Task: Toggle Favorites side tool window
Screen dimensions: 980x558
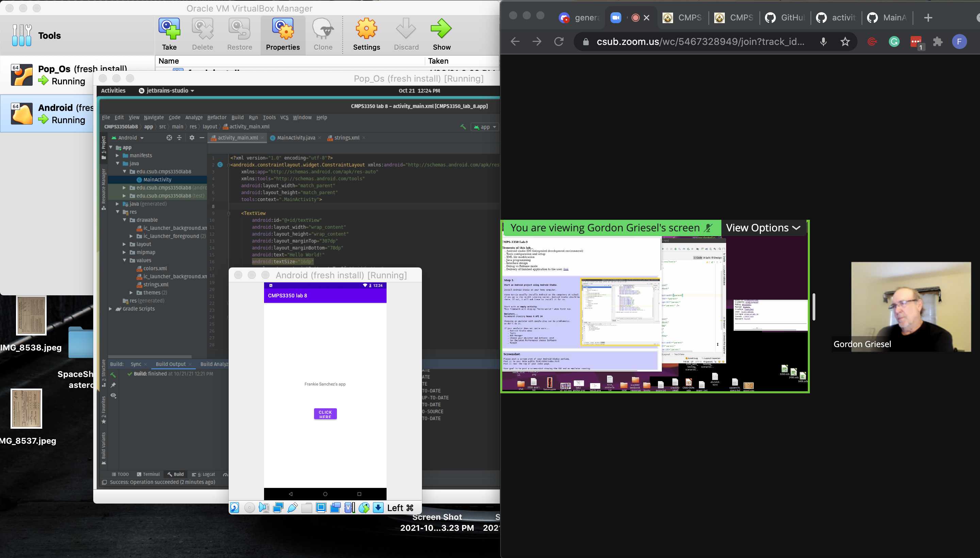Action: coord(103,410)
